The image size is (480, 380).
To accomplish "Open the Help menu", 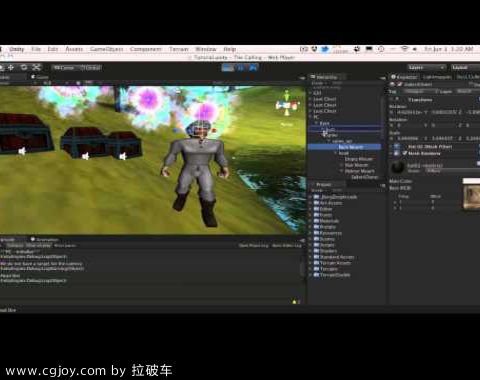I will 230,49.
